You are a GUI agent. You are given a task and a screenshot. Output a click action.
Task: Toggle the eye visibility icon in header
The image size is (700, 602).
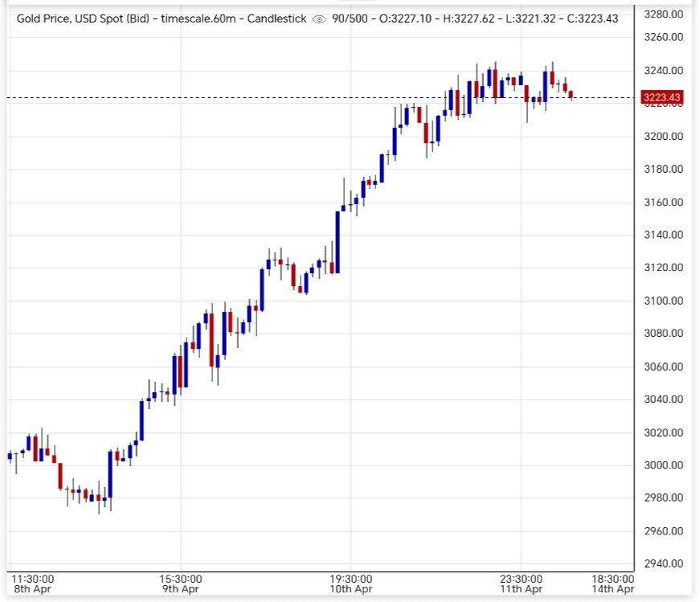click(319, 18)
